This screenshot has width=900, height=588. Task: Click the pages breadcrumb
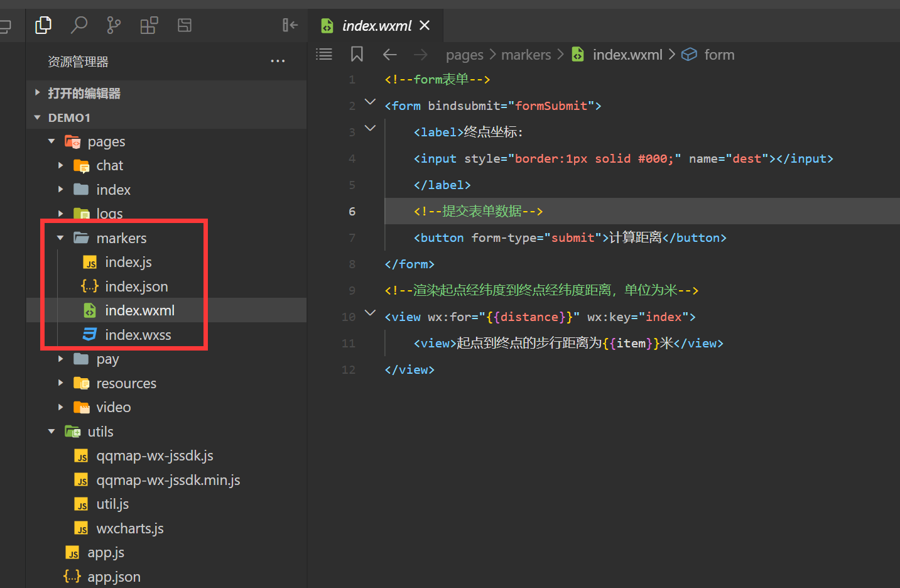pos(465,55)
